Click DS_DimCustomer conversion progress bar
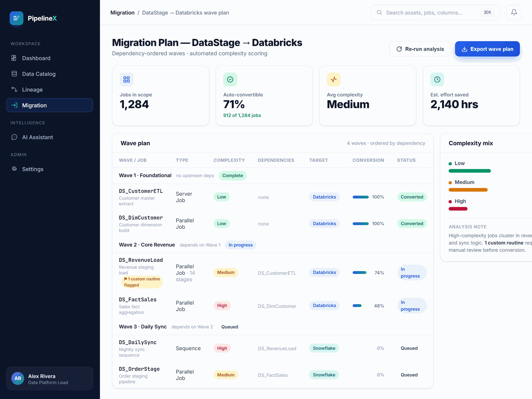The height and width of the screenshot is (399, 532). click(x=361, y=224)
